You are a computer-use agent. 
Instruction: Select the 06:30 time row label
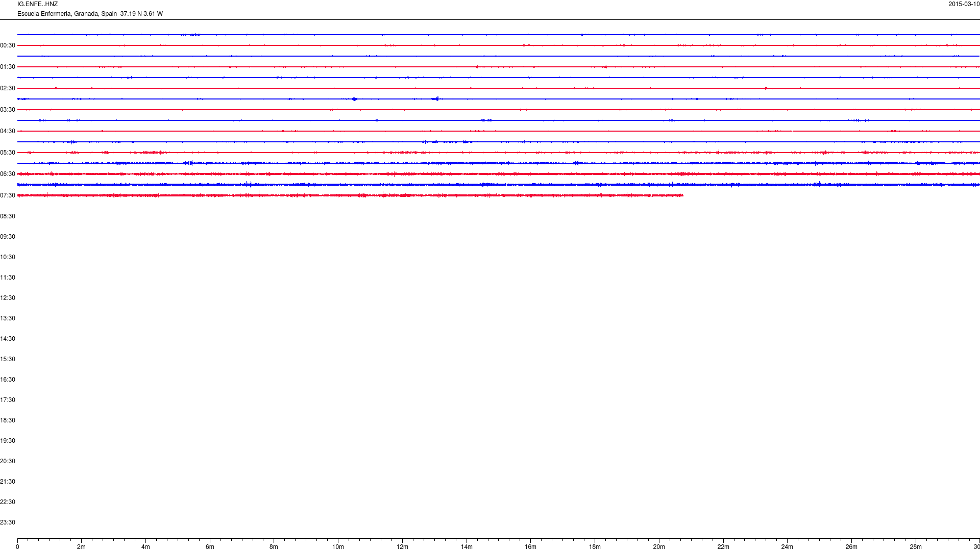pos(8,174)
